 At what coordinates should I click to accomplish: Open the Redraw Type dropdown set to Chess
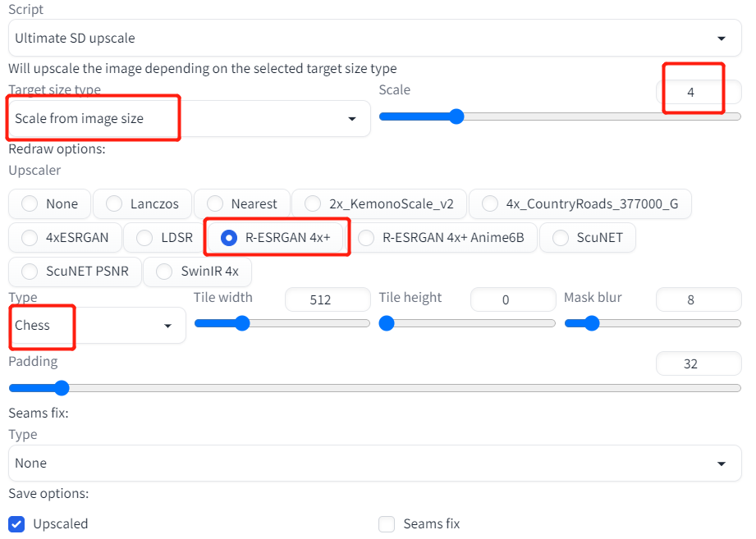pos(97,326)
